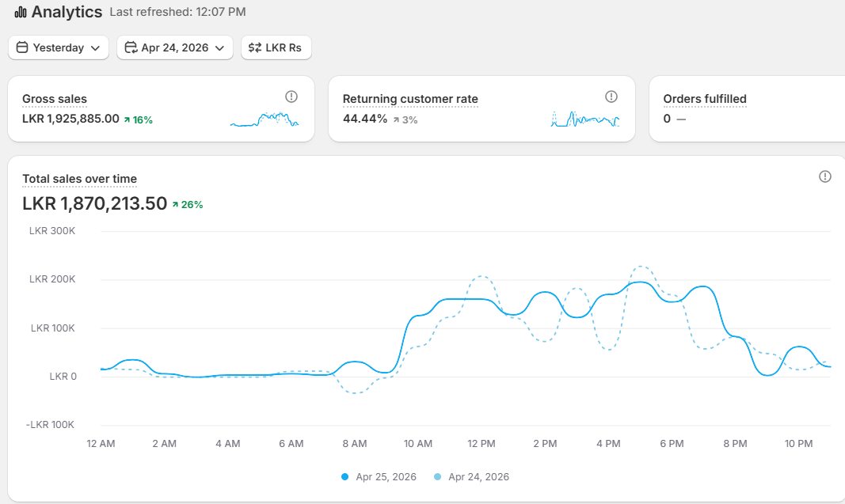The image size is (845, 504).
Task: Open the Total sales over time report
Action: [79, 179]
